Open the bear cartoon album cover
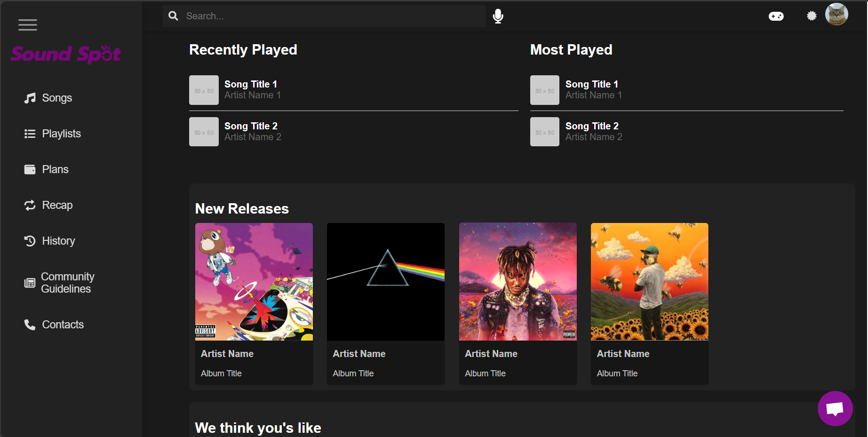The height and width of the screenshot is (437, 868). 254,282
